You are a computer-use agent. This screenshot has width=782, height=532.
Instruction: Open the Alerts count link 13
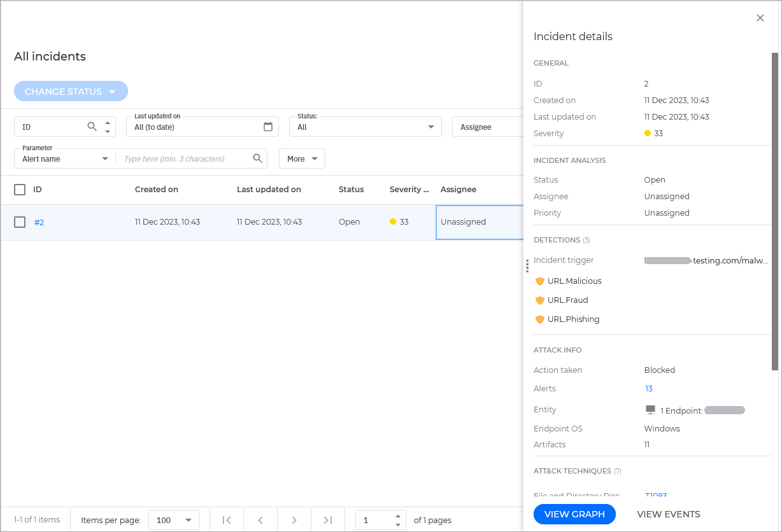648,389
